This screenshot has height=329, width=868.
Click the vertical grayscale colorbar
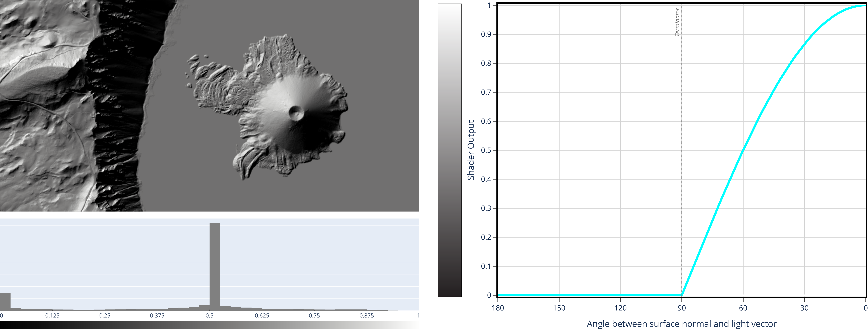tap(449, 150)
